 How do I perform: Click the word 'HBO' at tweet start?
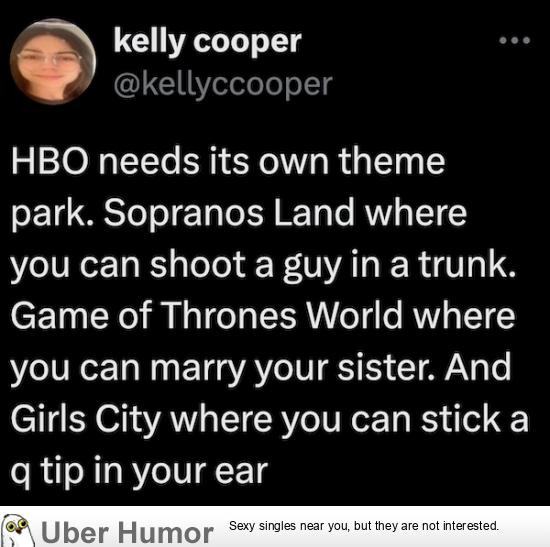tap(49, 161)
